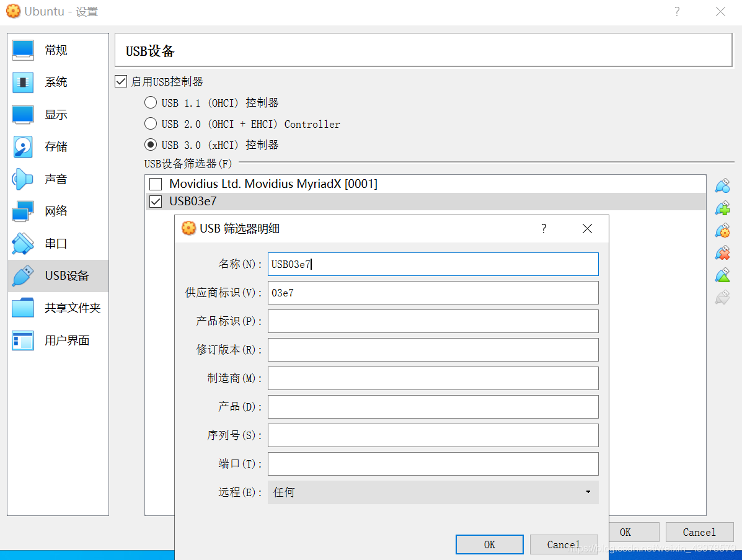Open the 远程(E) dropdown showing 任何
The width and height of the screenshot is (742, 560).
pyautogui.click(x=433, y=492)
